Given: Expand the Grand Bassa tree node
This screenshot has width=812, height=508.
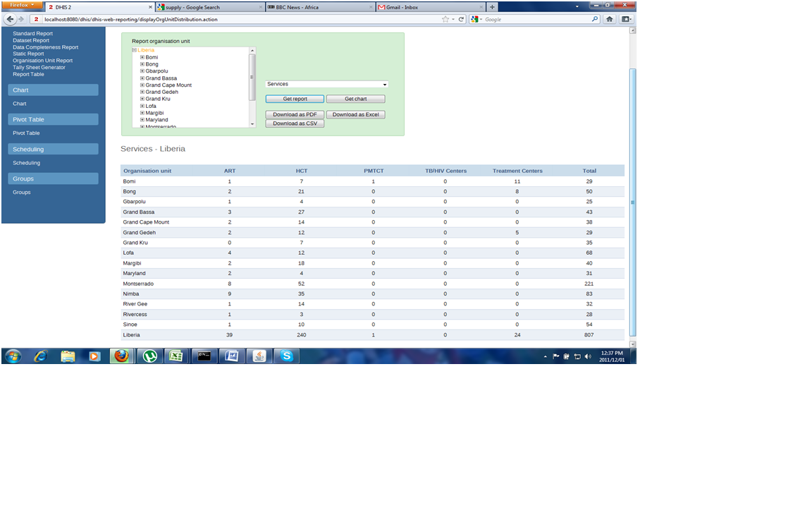Looking at the screenshot, I should click(x=142, y=78).
